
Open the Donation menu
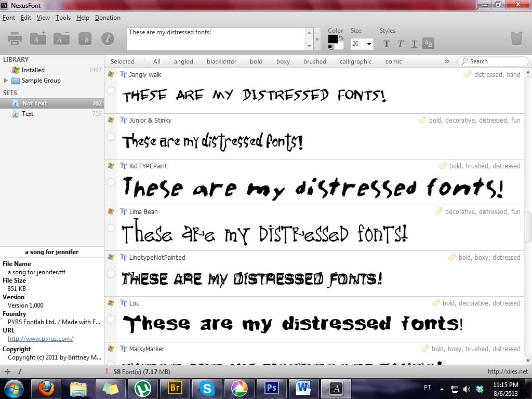(108, 18)
